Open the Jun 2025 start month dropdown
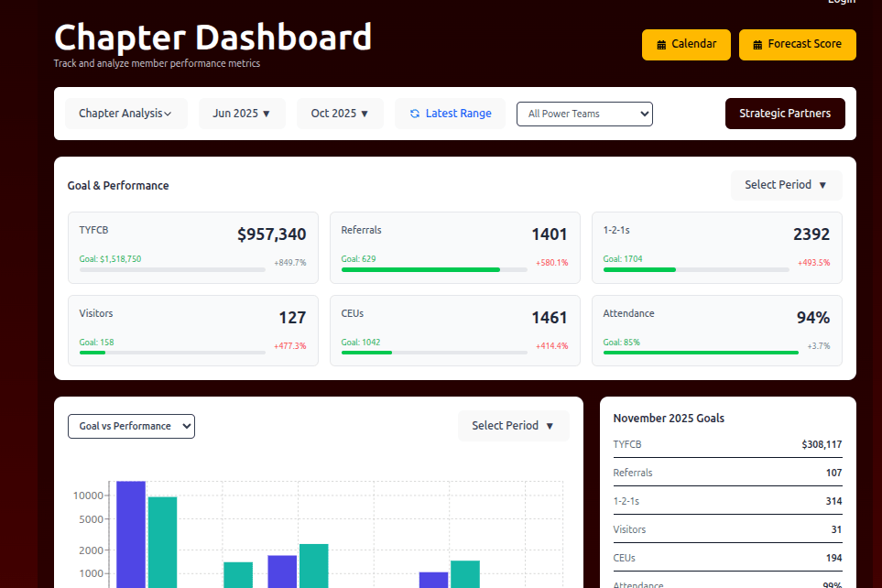 point(242,113)
